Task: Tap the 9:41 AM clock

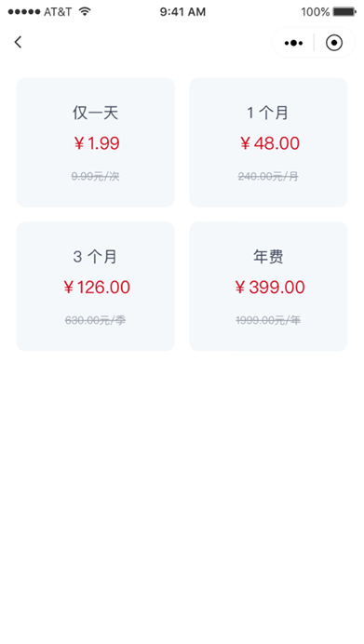Action: tap(182, 12)
